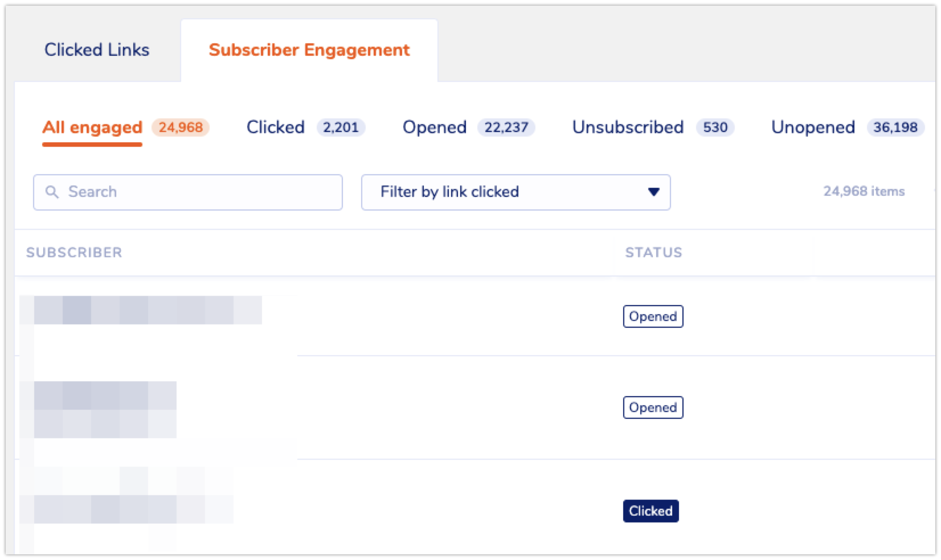The width and height of the screenshot is (941, 560).
Task: Show the All engaged subscriber list
Action: coord(92,127)
